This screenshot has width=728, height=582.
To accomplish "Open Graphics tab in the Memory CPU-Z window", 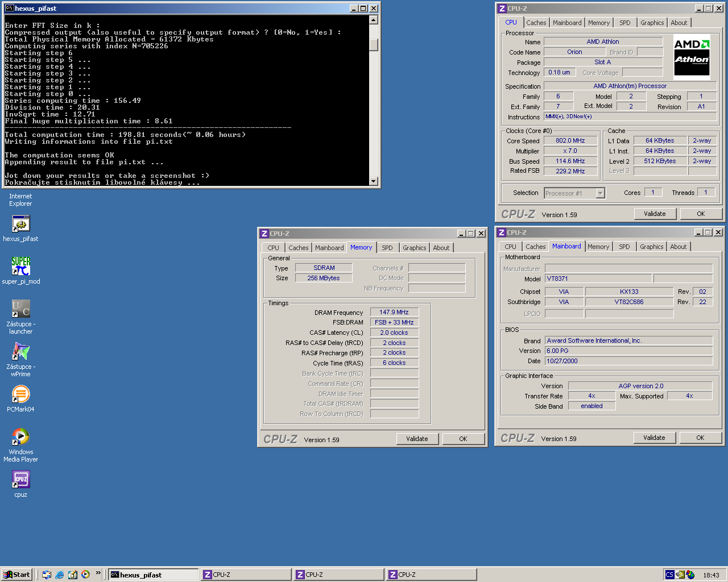I will (414, 248).
